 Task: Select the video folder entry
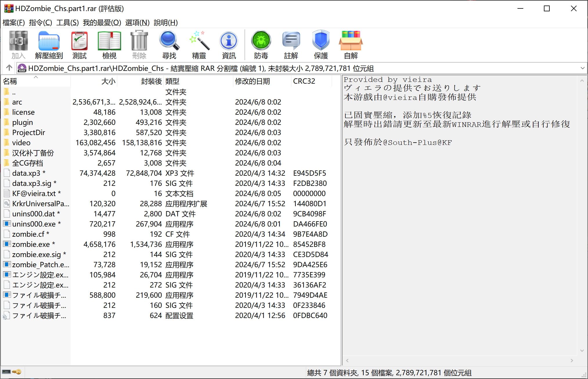[21, 143]
